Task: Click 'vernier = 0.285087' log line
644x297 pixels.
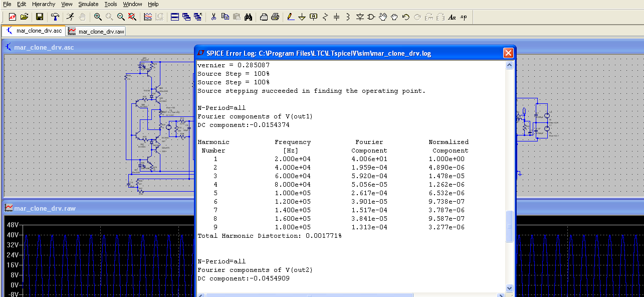Action: [x=234, y=65]
